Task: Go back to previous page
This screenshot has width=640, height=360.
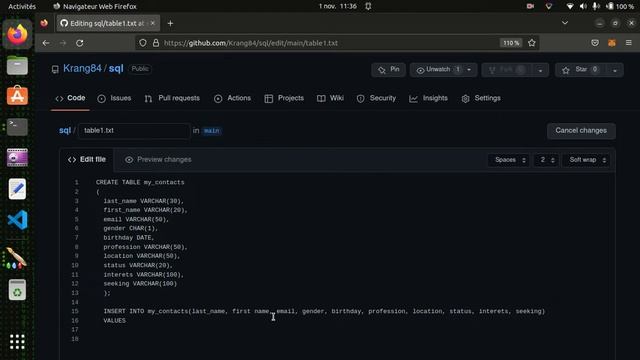Action: point(46,43)
